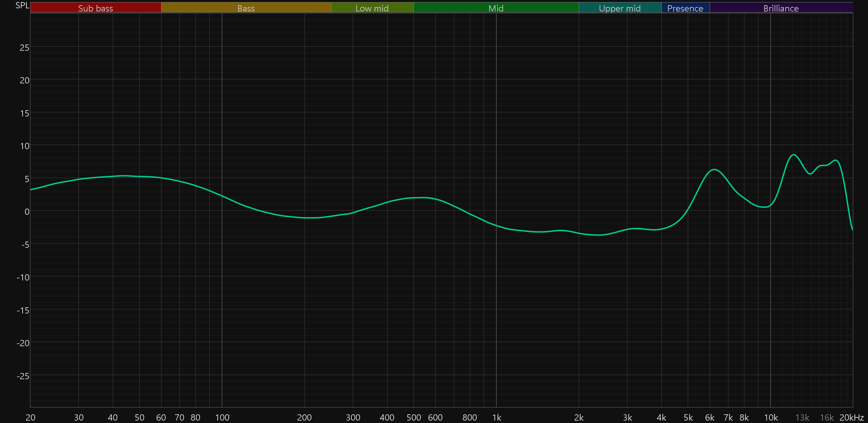Click the curve's start at 20 Hz
Viewport: 868px width, 423px height.
click(31, 189)
